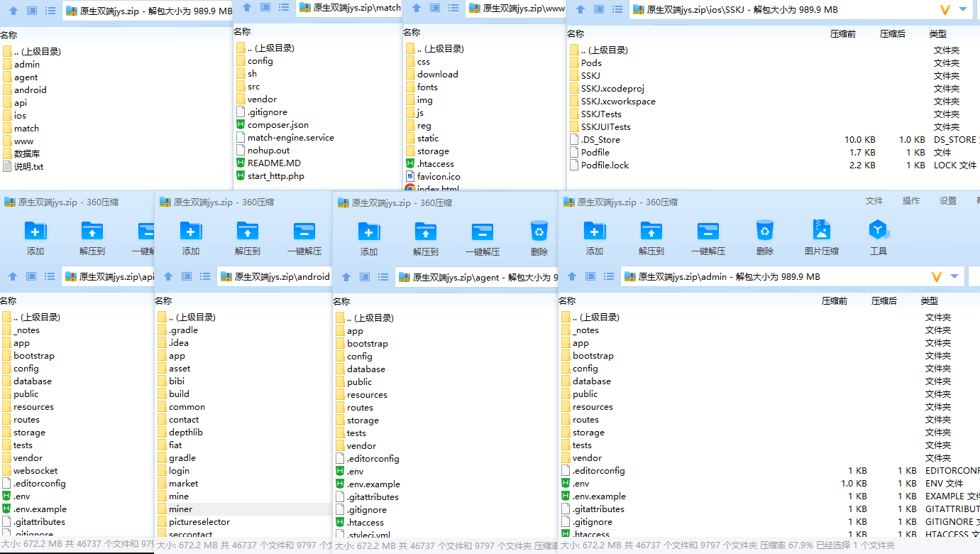Switch to icon view in the match window
This screenshot has width=980, height=554.
(265, 7)
